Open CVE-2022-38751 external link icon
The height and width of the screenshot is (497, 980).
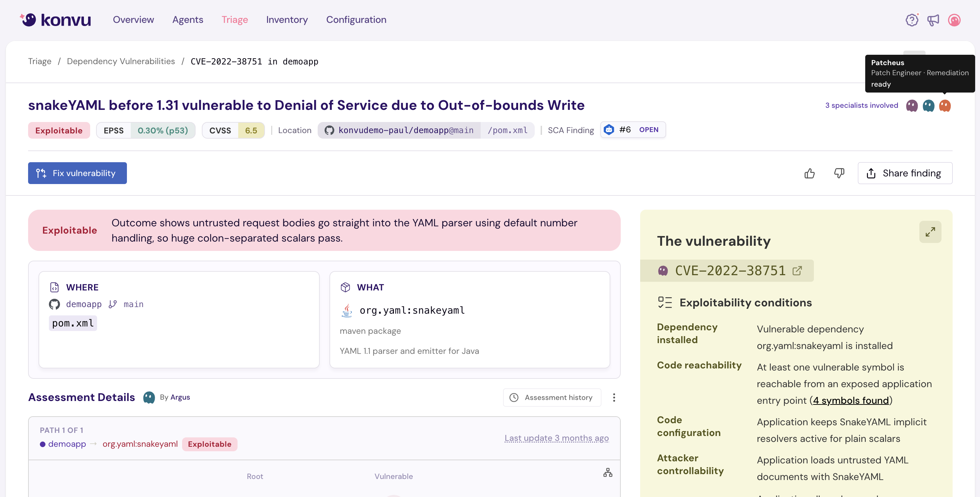[797, 271]
